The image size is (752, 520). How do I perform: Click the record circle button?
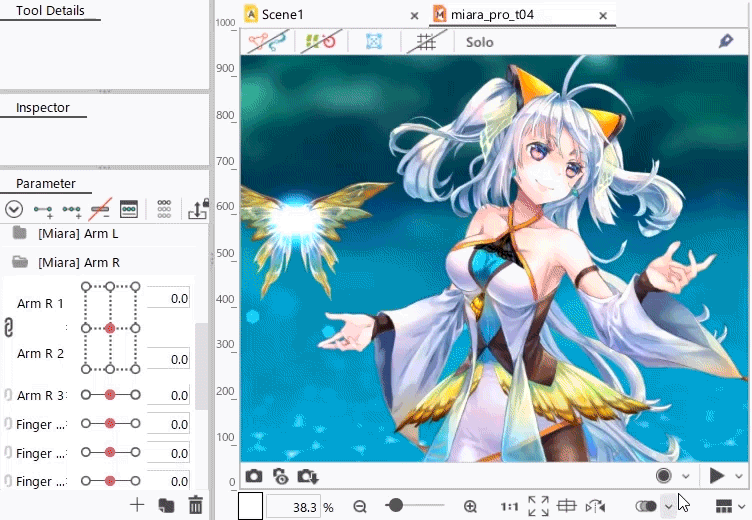[663, 475]
